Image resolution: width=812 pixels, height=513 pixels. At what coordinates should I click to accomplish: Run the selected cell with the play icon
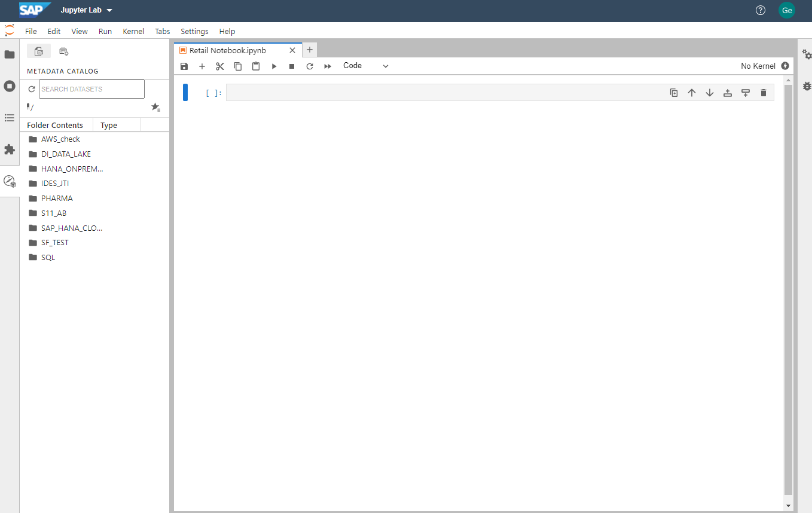274,66
